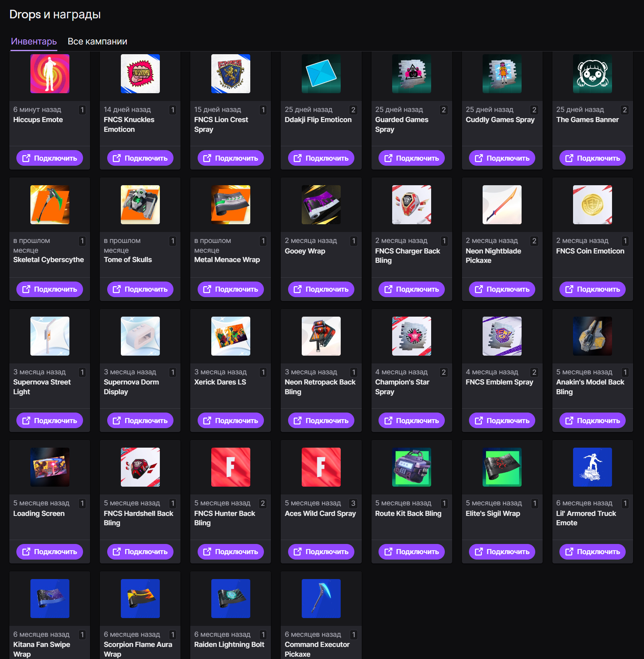Select The Games Banner panda icon
Image resolution: width=644 pixels, height=659 pixels.
(x=592, y=74)
